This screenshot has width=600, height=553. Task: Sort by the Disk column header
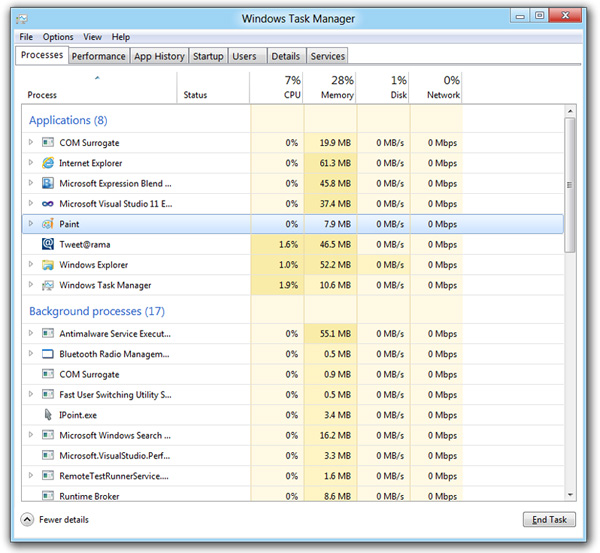[x=383, y=87]
